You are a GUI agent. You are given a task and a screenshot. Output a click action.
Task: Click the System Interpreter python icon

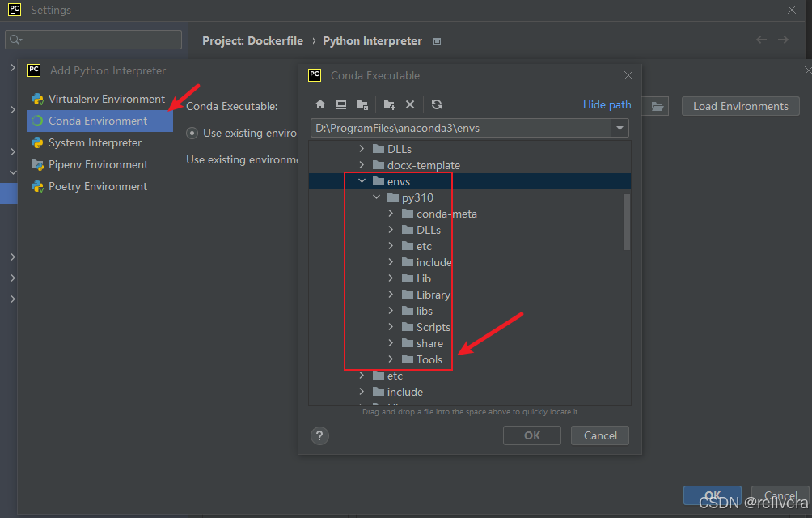pos(37,142)
